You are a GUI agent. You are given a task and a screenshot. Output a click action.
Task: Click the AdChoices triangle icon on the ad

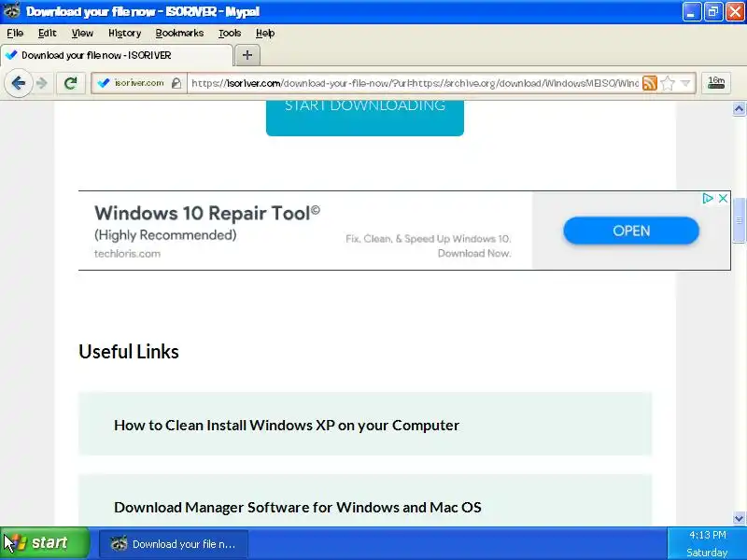coord(708,198)
